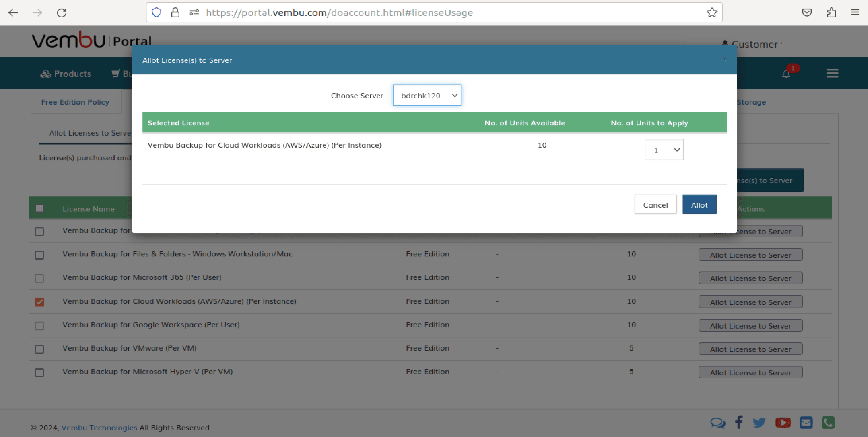
Task: Open the site permissions icon in the address bar
Action: click(194, 12)
